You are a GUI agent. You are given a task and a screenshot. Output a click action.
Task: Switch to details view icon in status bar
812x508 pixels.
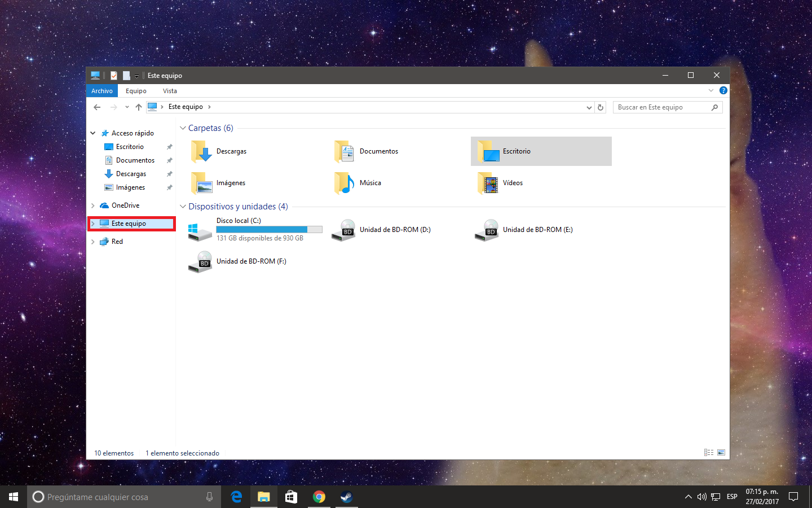pyautogui.click(x=709, y=453)
